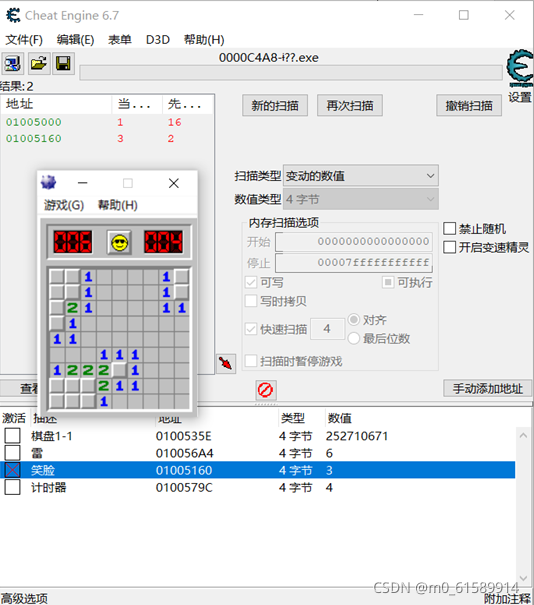
Task: Open D3D menu
Action: tap(158, 40)
